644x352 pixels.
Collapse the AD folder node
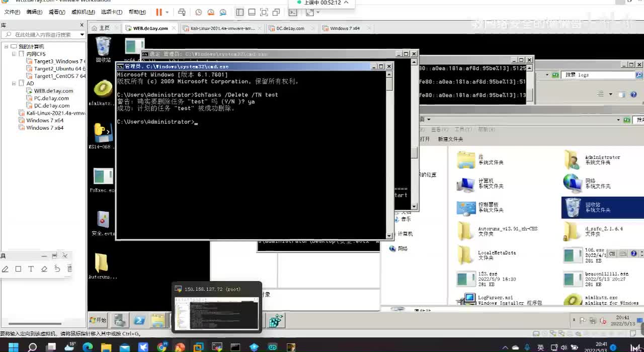click(x=14, y=83)
